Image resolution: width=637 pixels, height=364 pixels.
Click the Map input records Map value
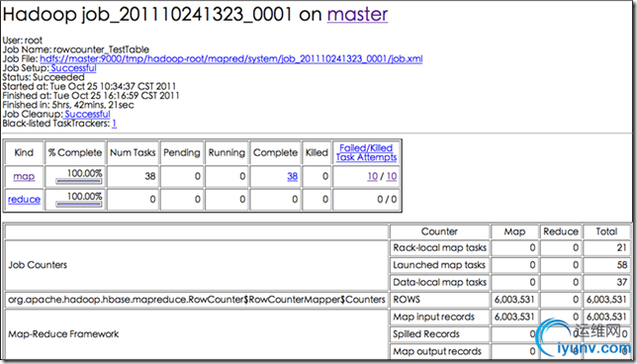click(514, 317)
